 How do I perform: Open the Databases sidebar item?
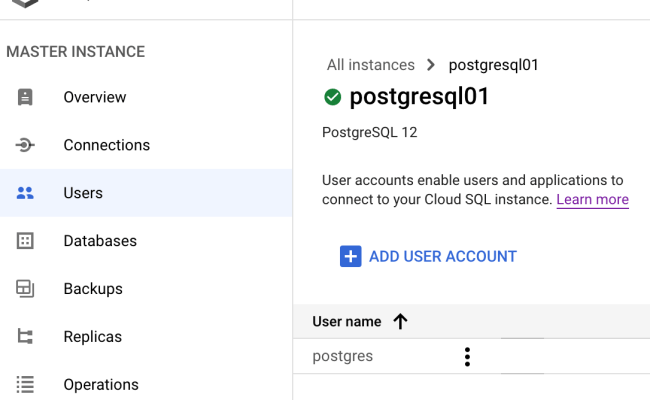[146, 241]
